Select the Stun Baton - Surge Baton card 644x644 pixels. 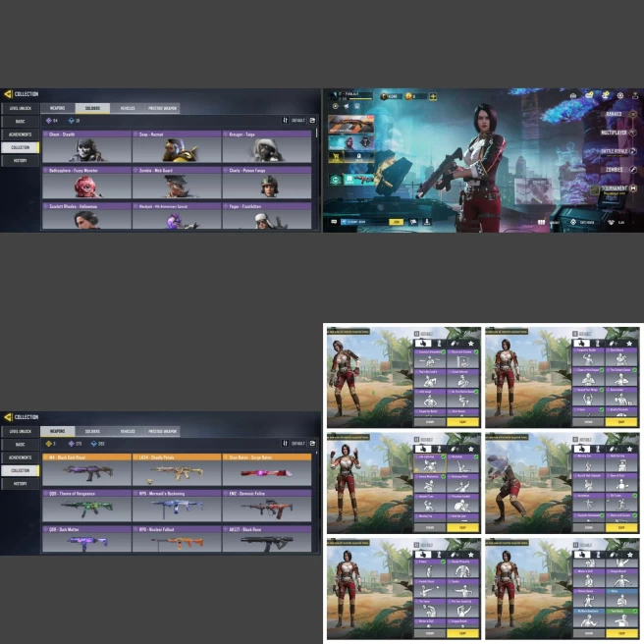(x=267, y=470)
